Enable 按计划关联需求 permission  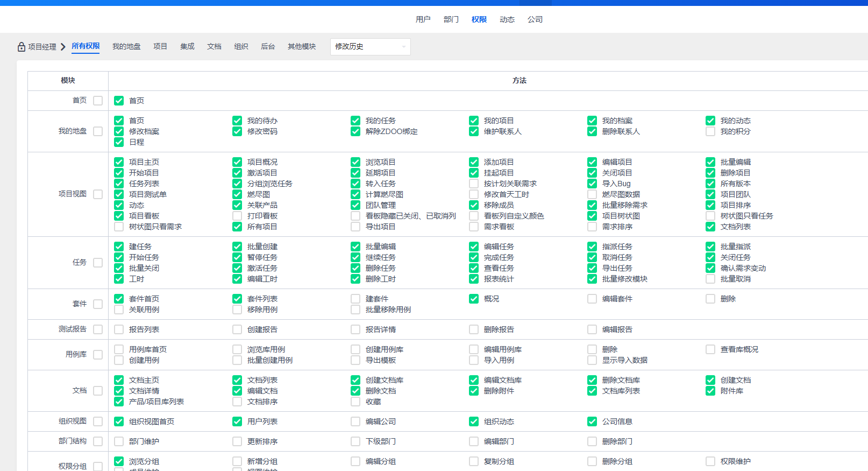pyautogui.click(x=474, y=184)
